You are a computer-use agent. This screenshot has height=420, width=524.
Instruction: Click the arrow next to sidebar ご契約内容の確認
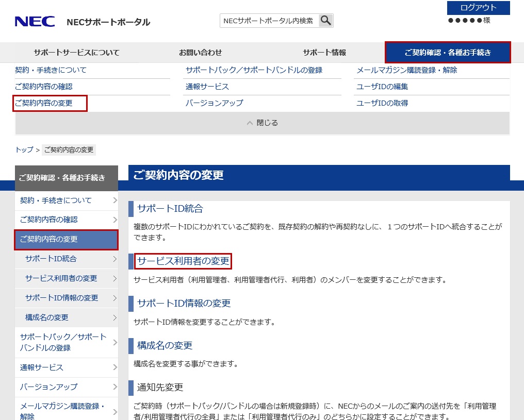[114, 220]
